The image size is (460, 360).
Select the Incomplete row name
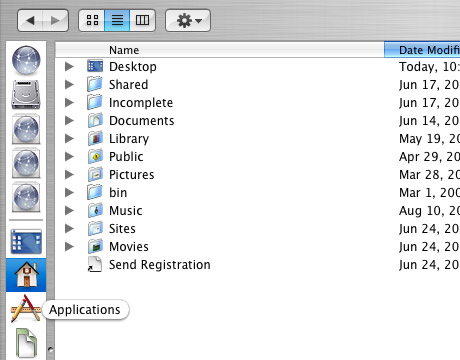coord(141,103)
